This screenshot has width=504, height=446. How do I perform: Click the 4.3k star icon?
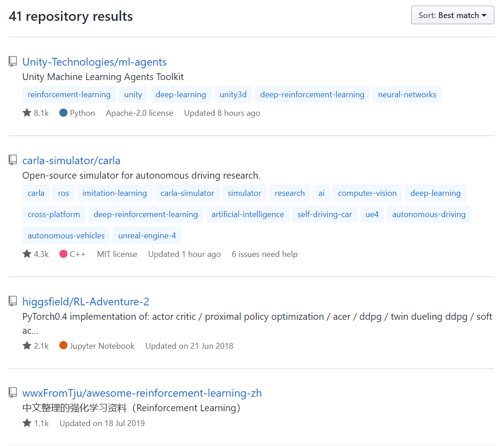pos(27,254)
